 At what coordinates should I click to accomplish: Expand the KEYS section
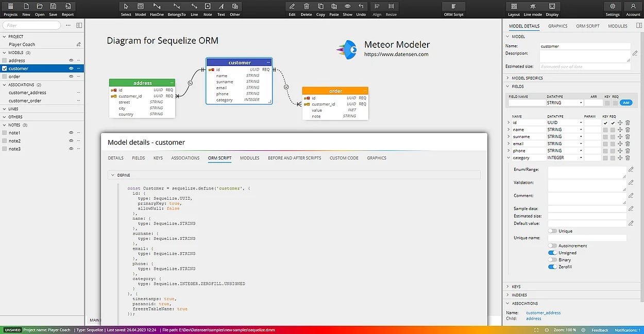coord(507,287)
